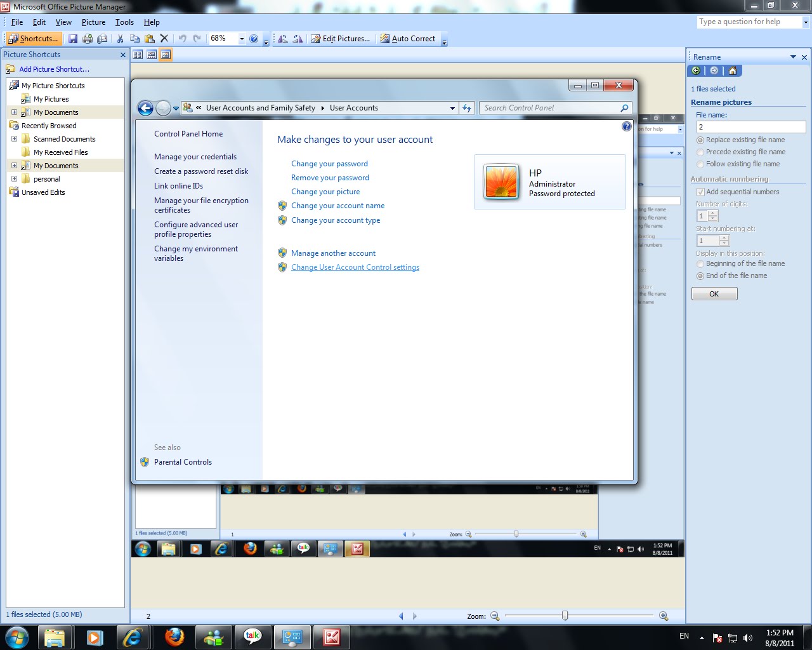
Task: Select My Received Files folder
Action: pyautogui.click(x=61, y=152)
